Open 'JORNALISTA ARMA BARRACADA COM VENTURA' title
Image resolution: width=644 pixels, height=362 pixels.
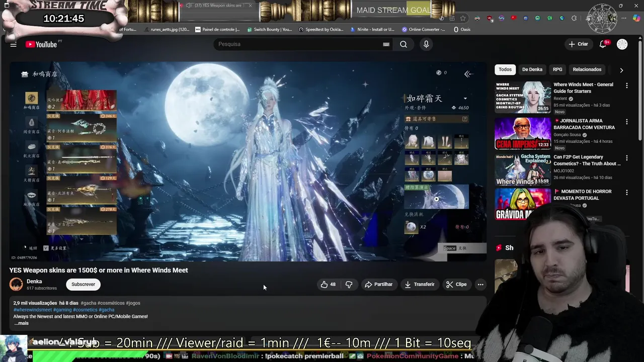coord(584,124)
